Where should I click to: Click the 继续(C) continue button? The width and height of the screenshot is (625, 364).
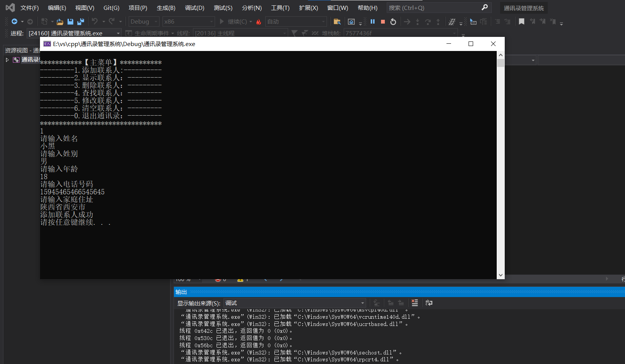click(x=233, y=22)
